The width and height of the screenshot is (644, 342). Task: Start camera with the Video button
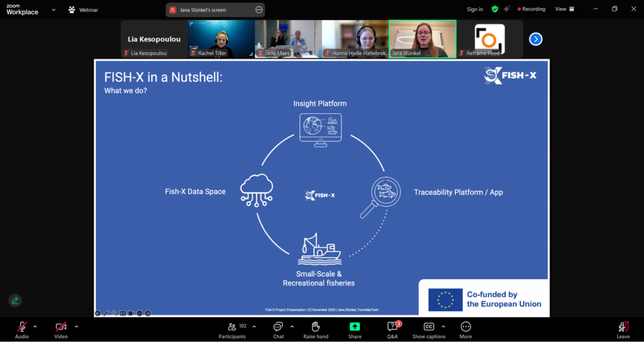(x=61, y=330)
